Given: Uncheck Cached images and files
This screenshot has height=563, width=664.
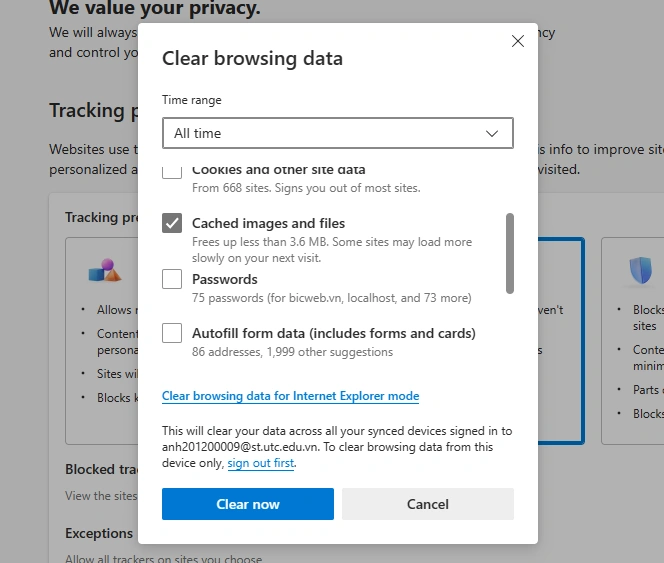Looking at the screenshot, I should tap(172, 223).
